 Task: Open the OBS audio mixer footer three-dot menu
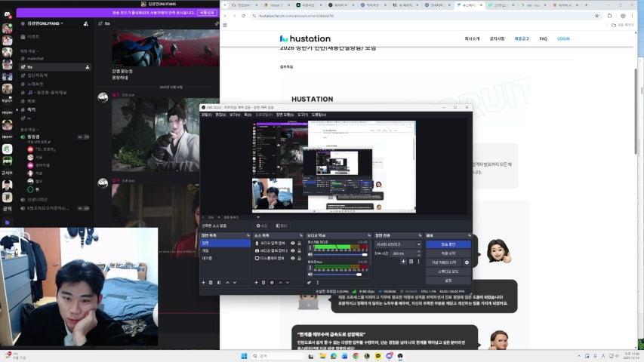[317, 282]
